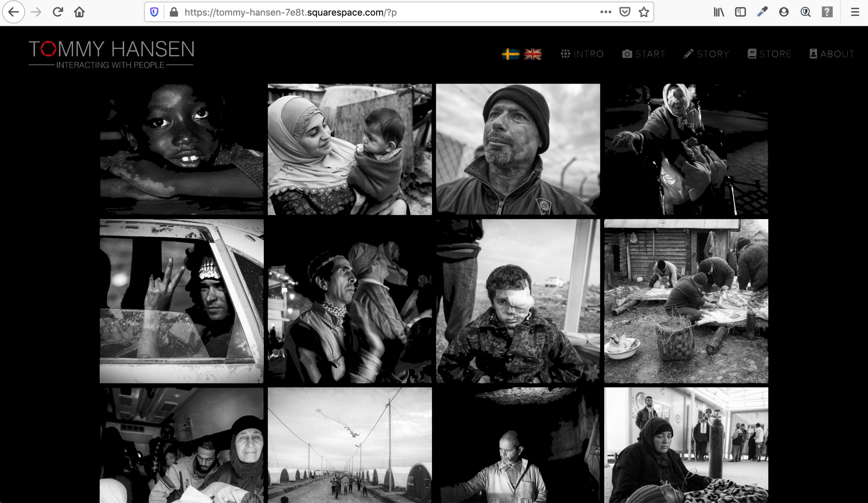Open photo of elderly woman in wheelchair
The height and width of the screenshot is (503, 868).
pos(686,149)
